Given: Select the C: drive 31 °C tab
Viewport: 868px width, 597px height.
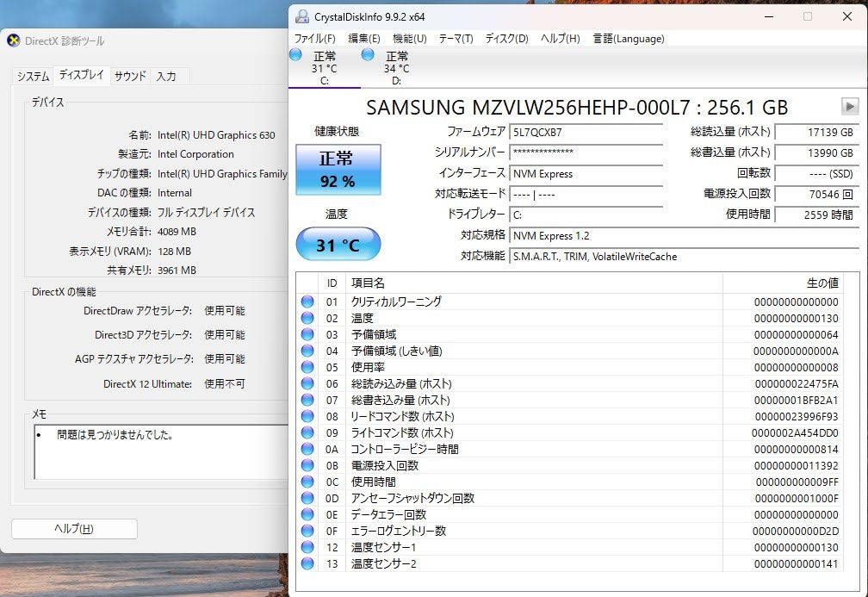Looking at the screenshot, I should 325,67.
